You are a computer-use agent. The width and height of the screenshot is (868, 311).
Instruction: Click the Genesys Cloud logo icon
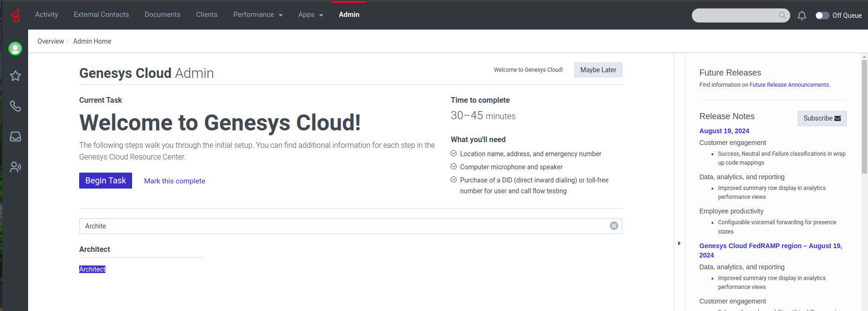pos(15,15)
